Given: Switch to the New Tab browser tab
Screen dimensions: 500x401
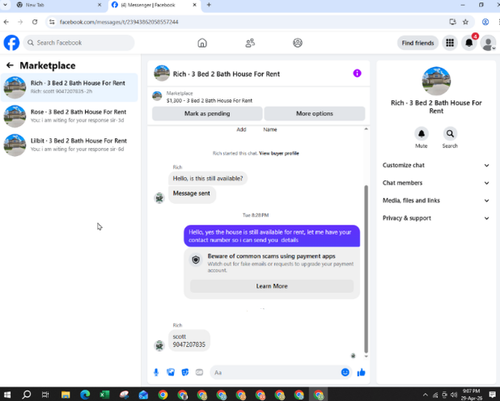Looking at the screenshot, I should 59,5.
